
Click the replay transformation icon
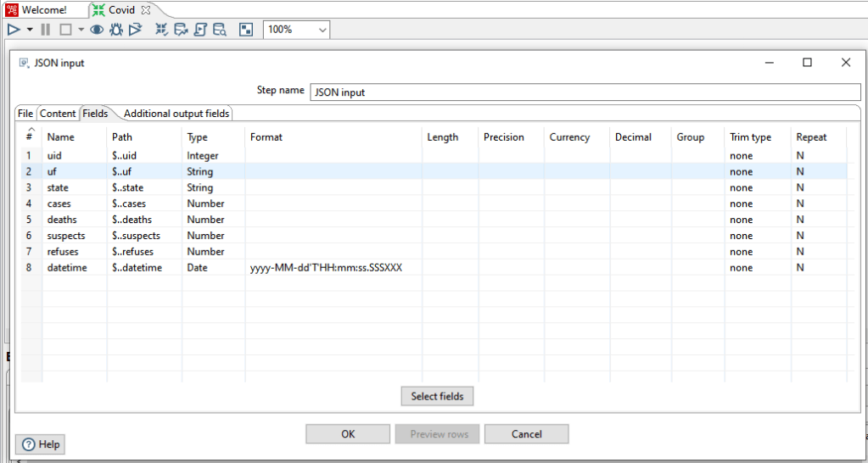pos(136,30)
